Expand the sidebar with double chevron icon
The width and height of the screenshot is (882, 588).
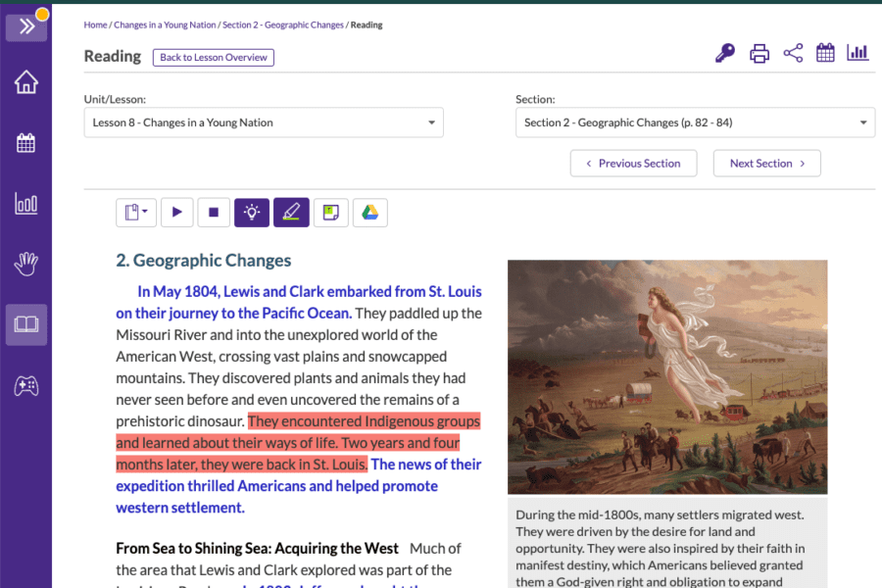click(26, 25)
